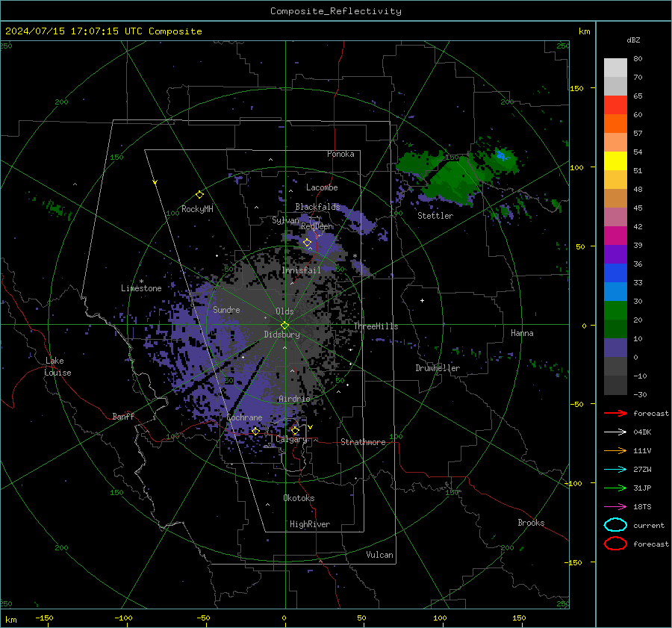Viewport: 672px width, 628px height.
Task: Click the 'Okotoks' city label
Action: click(x=299, y=498)
